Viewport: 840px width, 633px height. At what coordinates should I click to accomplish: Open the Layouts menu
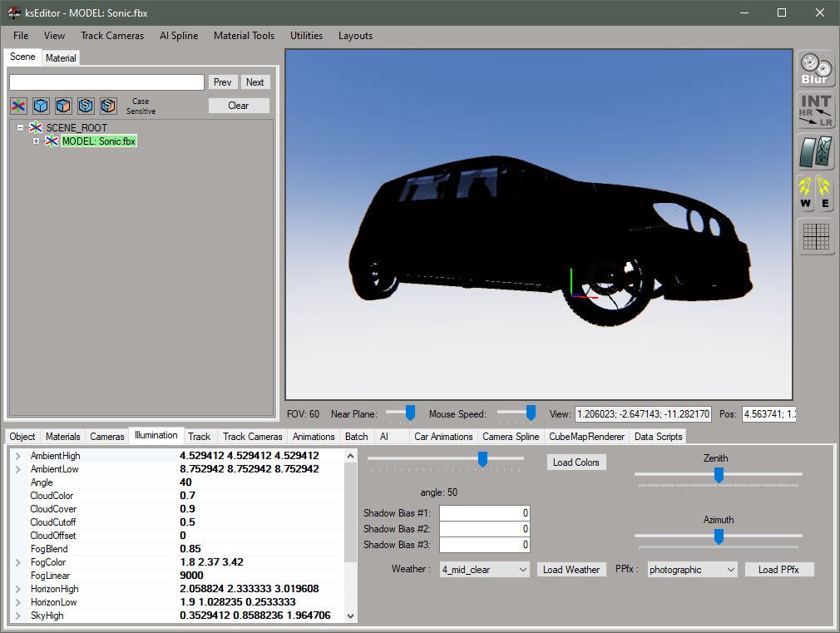click(355, 36)
